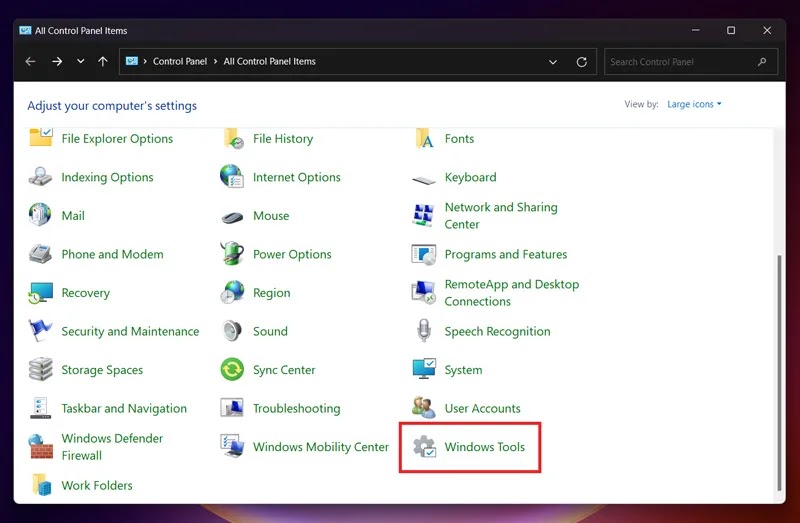Click Windows Mobility Center icon
Screen dimensions: 800x523
tap(232, 446)
